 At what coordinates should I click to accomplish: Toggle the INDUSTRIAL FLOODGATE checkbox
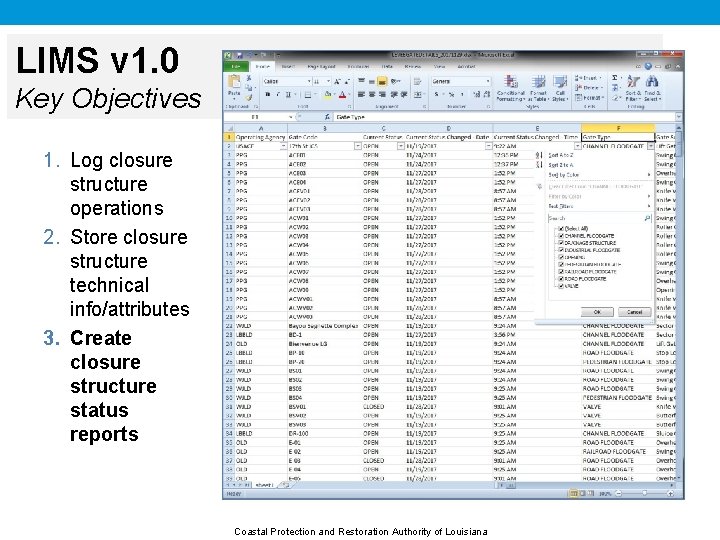(561, 250)
